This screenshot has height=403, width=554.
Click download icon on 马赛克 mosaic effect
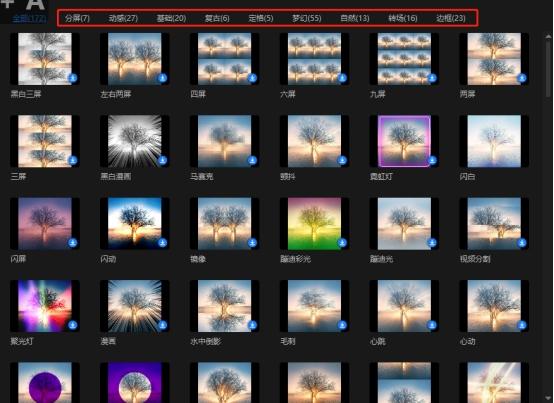[252, 160]
